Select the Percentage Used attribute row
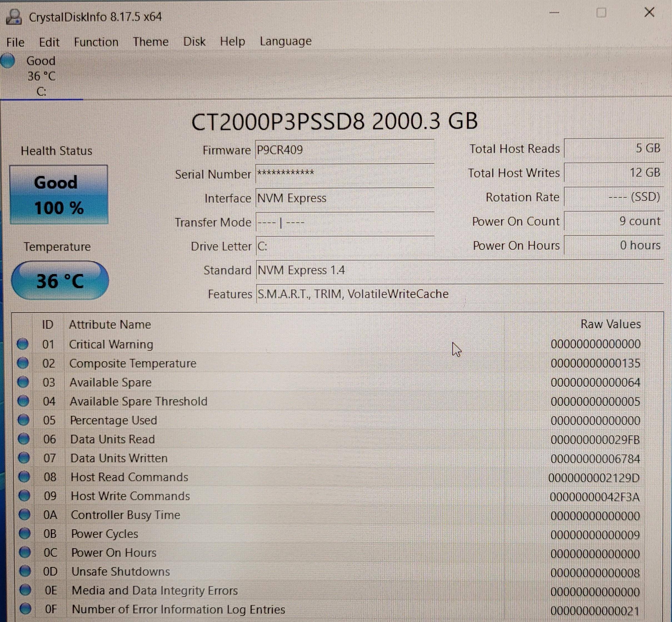The image size is (672, 622). point(113,420)
